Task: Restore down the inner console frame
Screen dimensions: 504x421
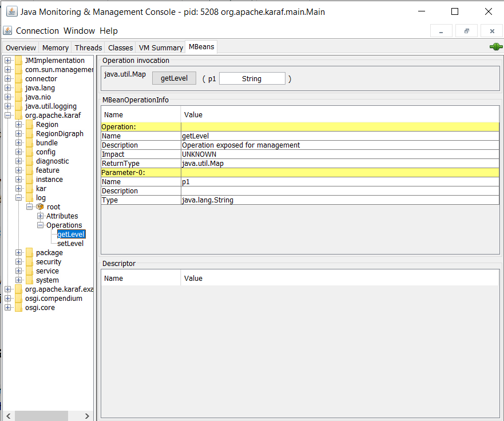Action: point(466,31)
